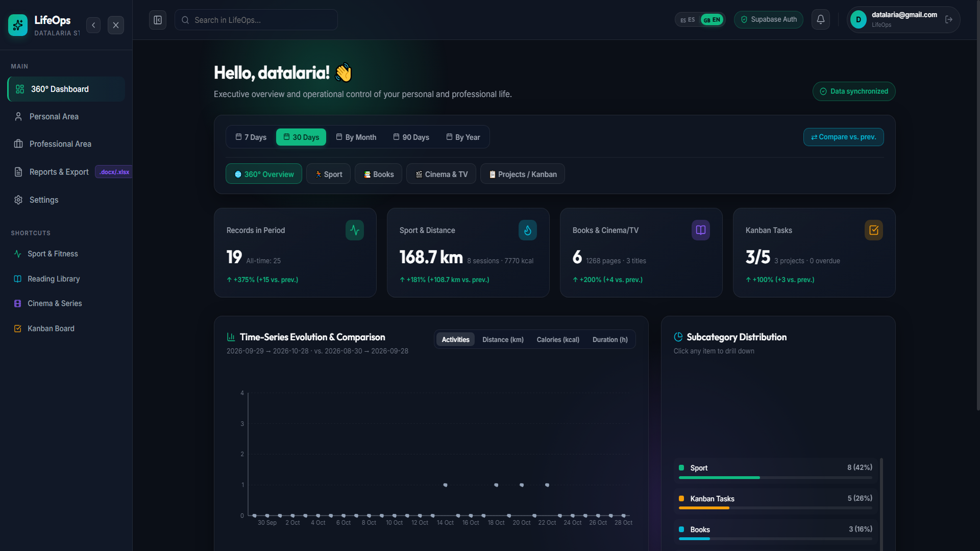Select the By Month period
Screen dimensions: 980x551
coord(356,137)
